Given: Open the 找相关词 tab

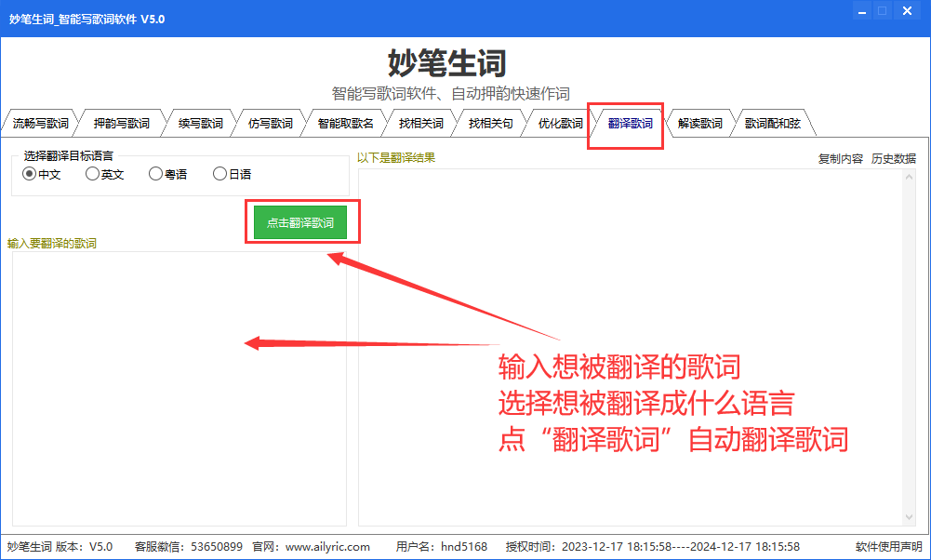Looking at the screenshot, I should [421, 124].
